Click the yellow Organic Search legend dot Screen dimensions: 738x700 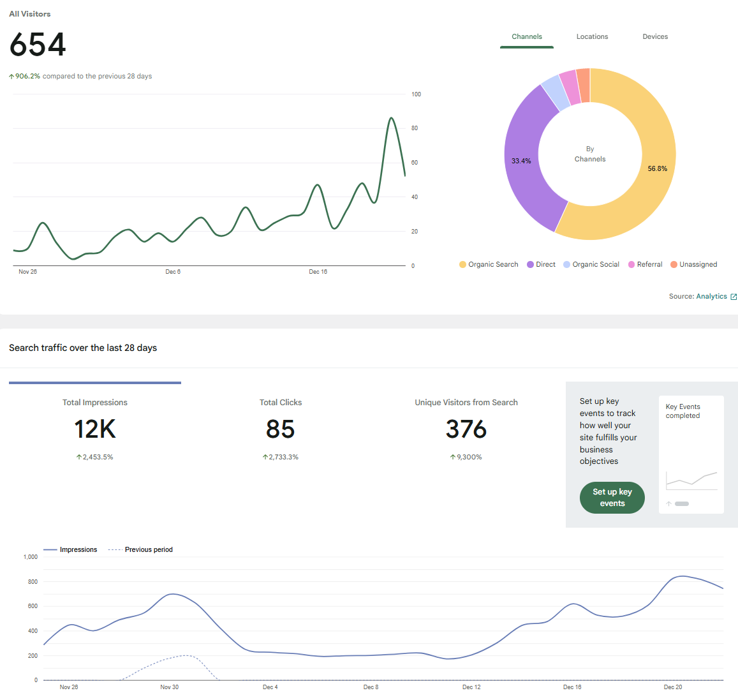(x=462, y=264)
